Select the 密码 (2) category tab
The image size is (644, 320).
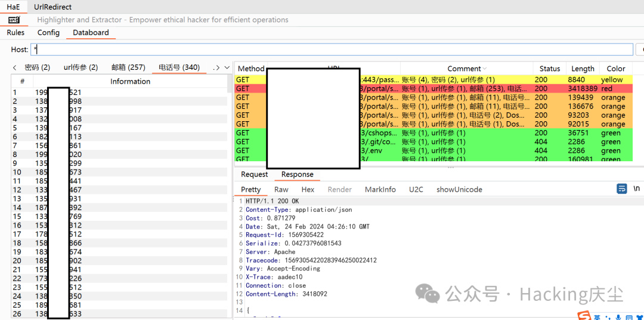point(38,67)
